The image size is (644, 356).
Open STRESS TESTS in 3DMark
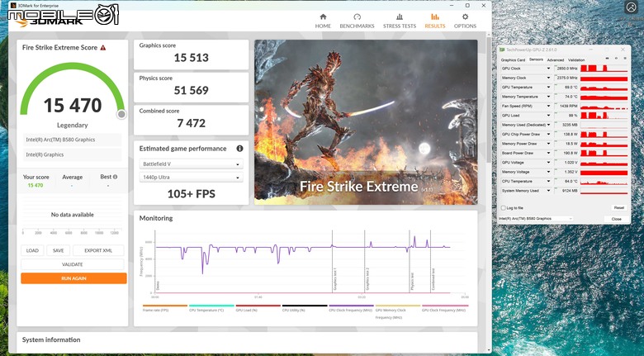(400, 21)
